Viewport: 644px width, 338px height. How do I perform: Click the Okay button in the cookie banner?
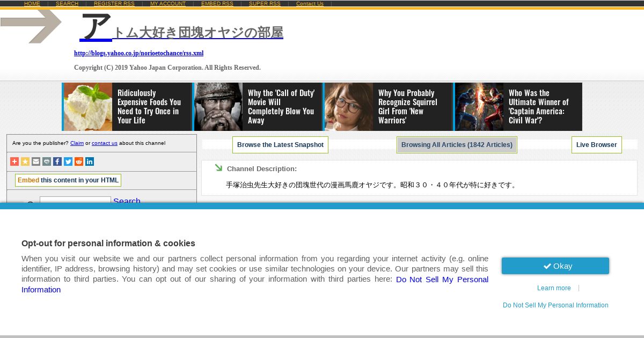[x=555, y=266]
